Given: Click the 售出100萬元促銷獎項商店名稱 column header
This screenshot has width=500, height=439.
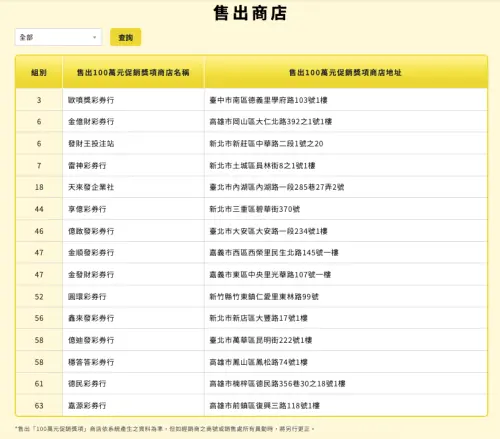Looking at the screenshot, I should pyautogui.click(x=133, y=72).
